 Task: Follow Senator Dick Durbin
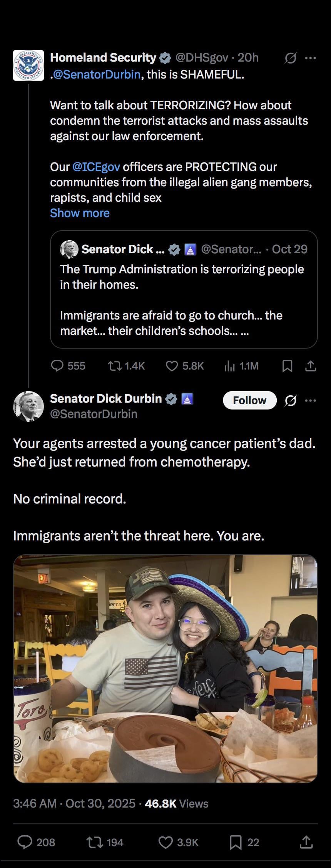click(x=249, y=400)
